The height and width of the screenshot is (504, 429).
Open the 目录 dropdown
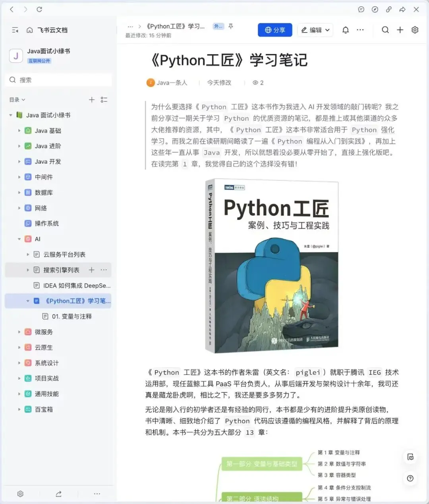tap(17, 100)
